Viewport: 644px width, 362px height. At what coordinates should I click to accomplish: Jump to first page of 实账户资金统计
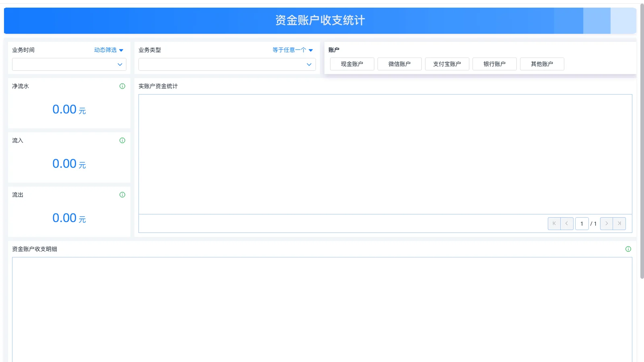point(554,223)
